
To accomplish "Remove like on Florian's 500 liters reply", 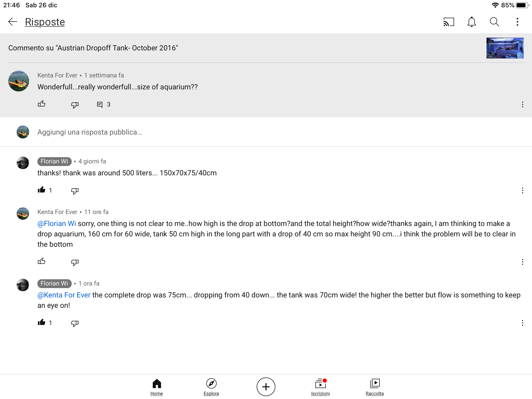I will [x=42, y=190].
